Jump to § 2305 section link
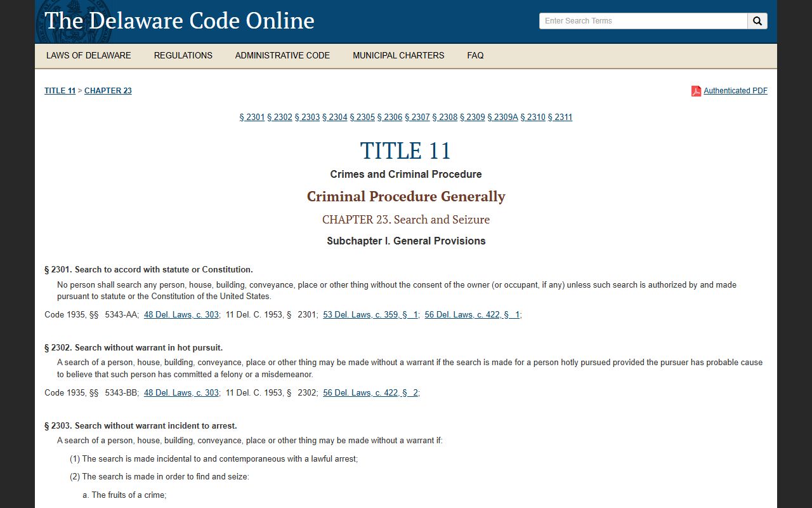 [x=362, y=117]
